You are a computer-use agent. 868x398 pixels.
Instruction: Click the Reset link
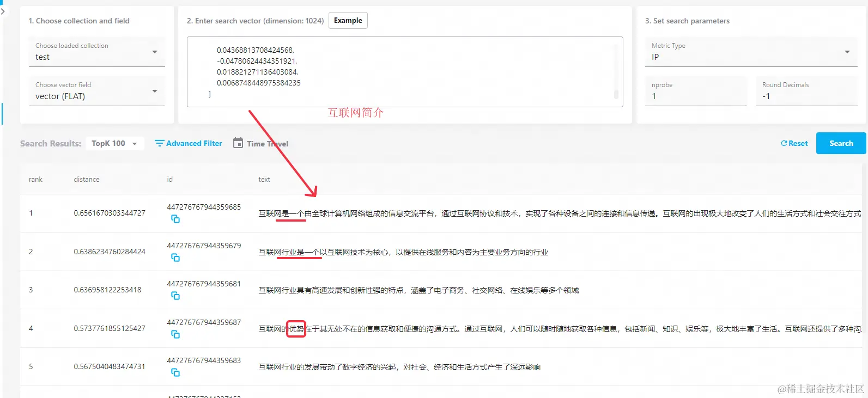(x=794, y=143)
